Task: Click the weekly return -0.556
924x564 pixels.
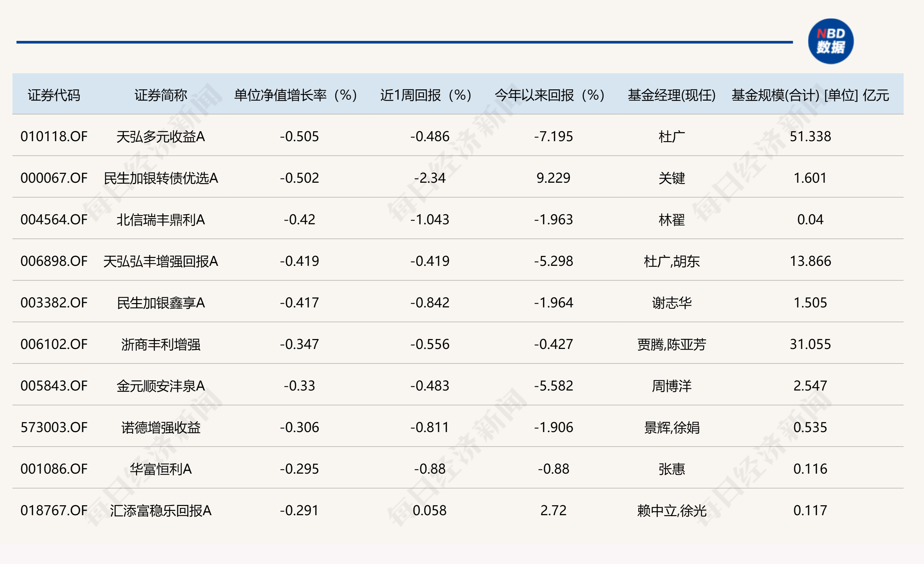Action: point(430,345)
